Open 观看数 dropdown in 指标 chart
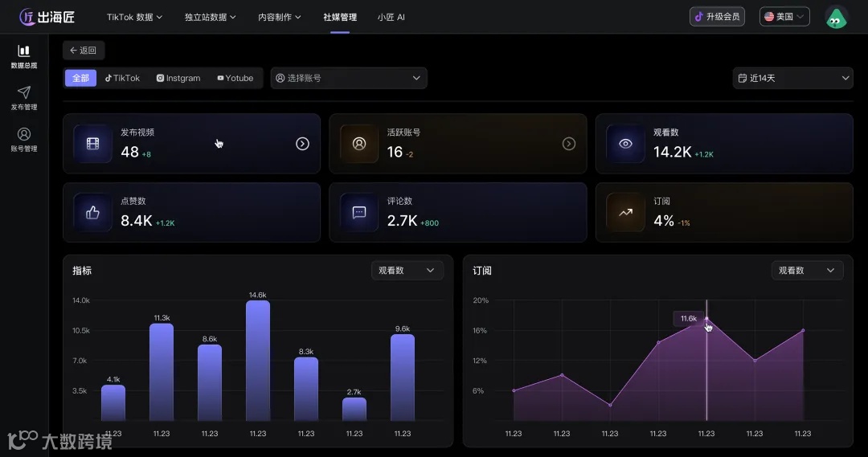The width and height of the screenshot is (868, 457). pos(407,271)
